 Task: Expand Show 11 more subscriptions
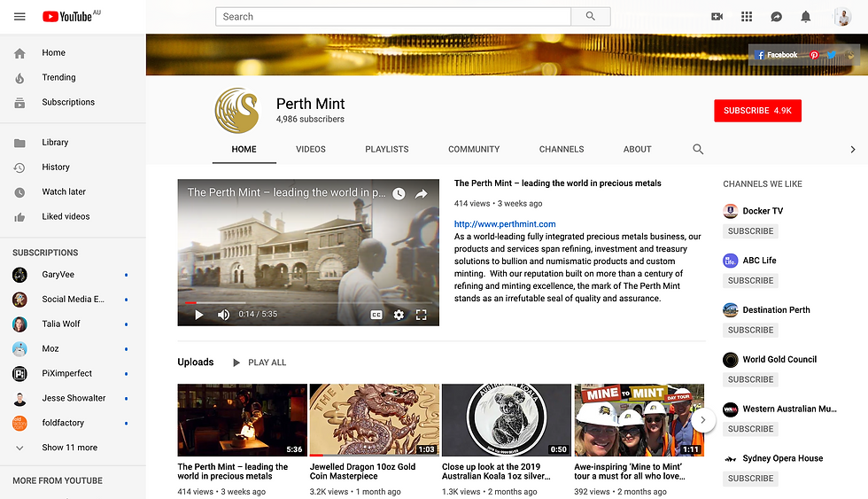coord(73,448)
